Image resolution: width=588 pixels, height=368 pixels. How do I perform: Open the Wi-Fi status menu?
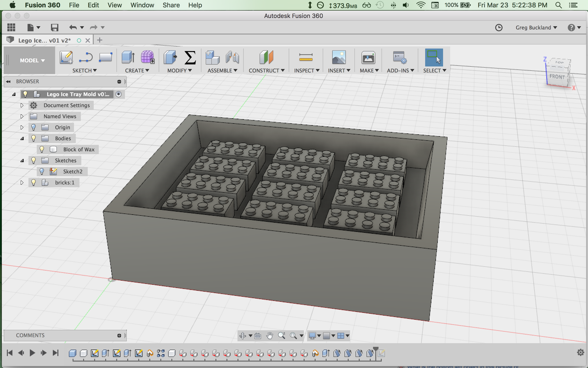[x=421, y=5]
